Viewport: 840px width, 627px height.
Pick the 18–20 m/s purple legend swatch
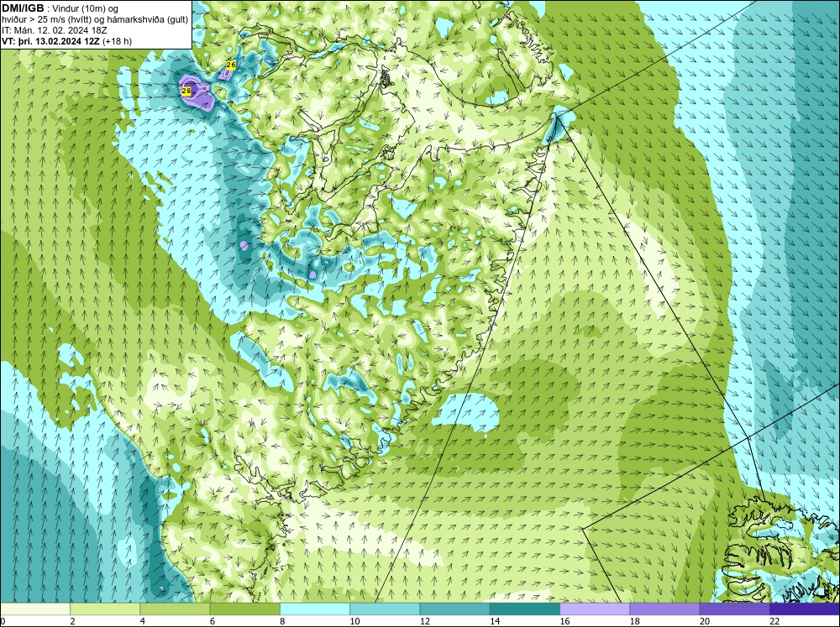[x=664, y=609]
